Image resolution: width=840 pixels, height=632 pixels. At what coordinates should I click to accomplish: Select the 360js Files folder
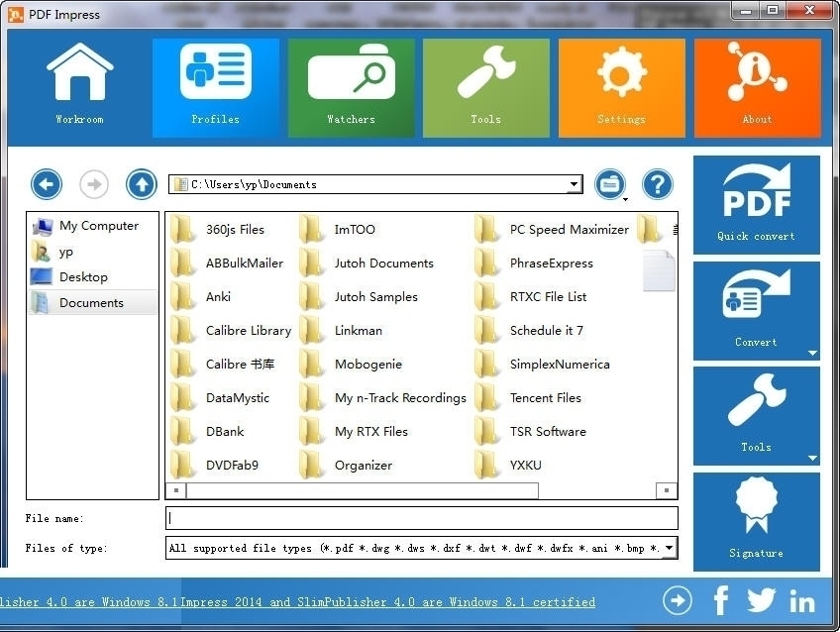[218, 229]
